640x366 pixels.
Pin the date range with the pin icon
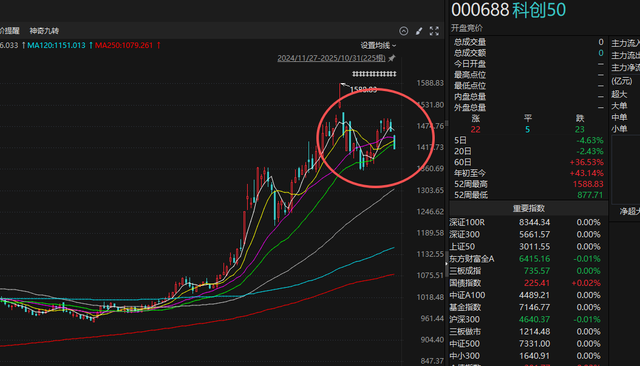pos(392,58)
